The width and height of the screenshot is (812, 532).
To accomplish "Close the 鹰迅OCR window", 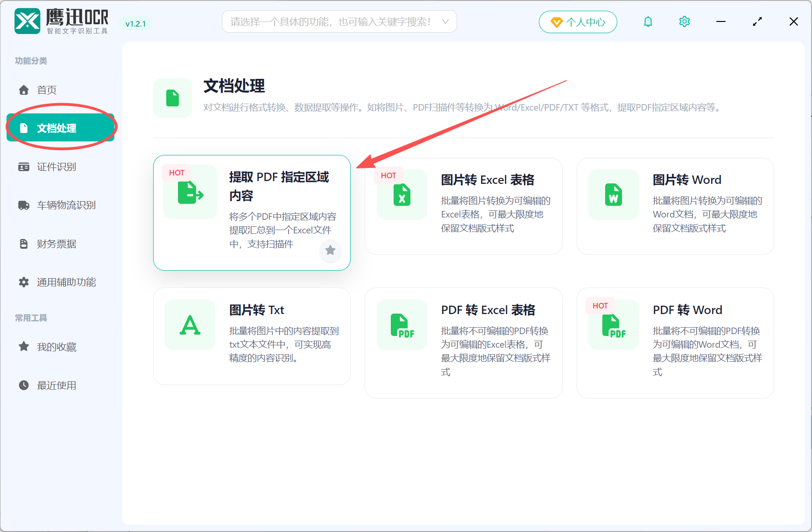I will point(794,21).
